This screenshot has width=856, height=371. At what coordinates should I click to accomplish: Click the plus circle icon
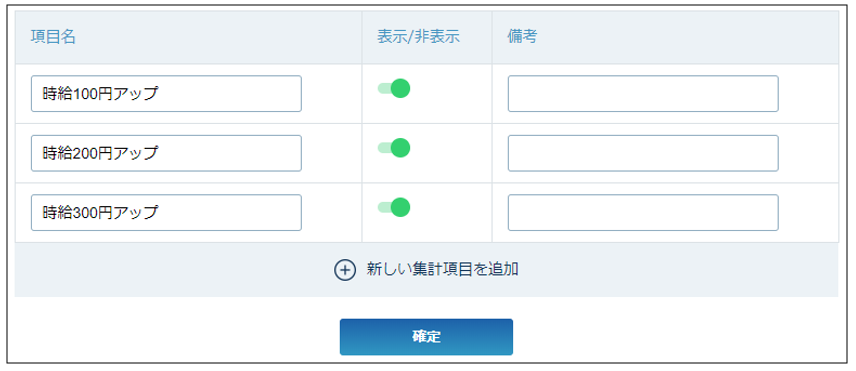pyautogui.click(x=345, y=270)
